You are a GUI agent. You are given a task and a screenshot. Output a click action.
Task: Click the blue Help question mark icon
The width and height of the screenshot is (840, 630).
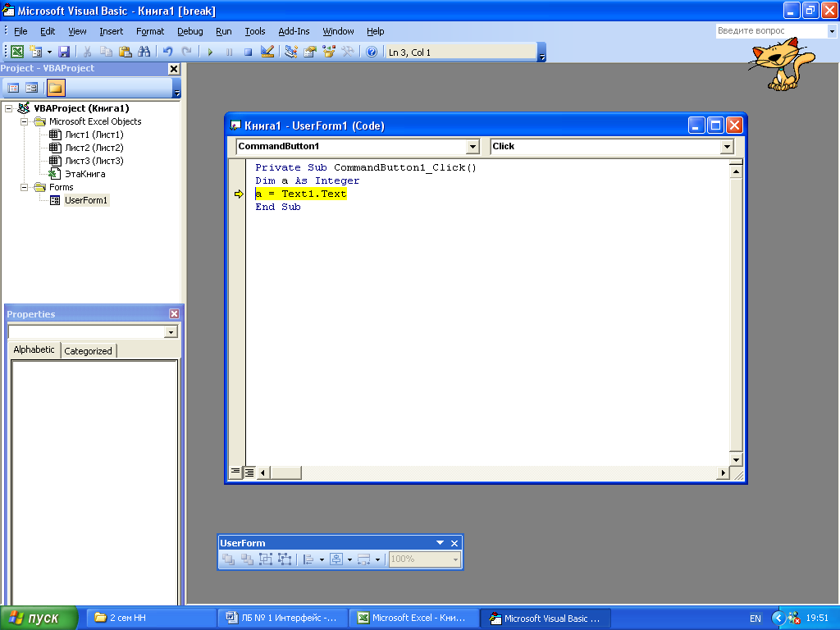372,52
